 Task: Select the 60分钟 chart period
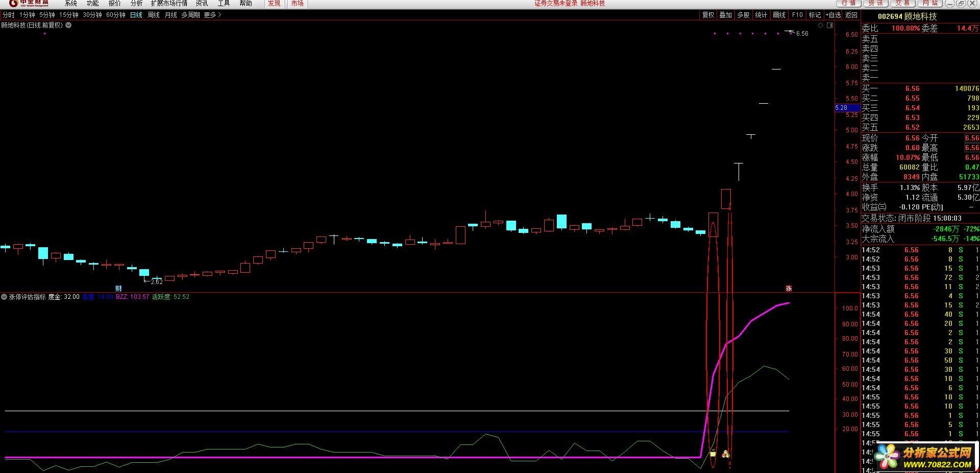click(116, 15)
